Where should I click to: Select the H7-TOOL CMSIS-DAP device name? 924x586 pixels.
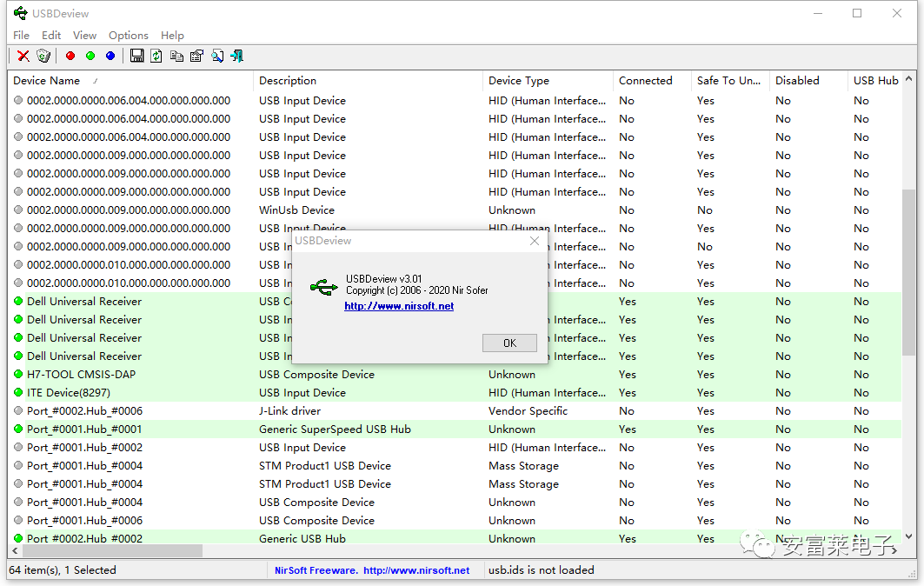pos(82,375)
